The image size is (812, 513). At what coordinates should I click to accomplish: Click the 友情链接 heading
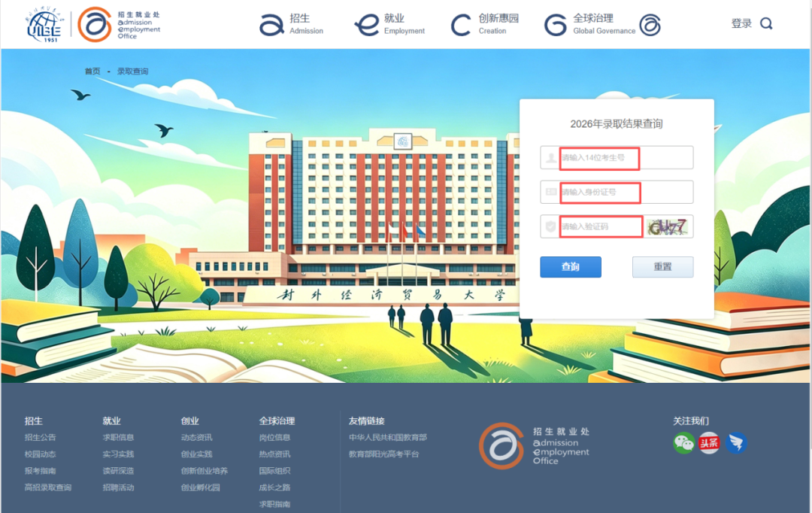(x=367, y=420)
